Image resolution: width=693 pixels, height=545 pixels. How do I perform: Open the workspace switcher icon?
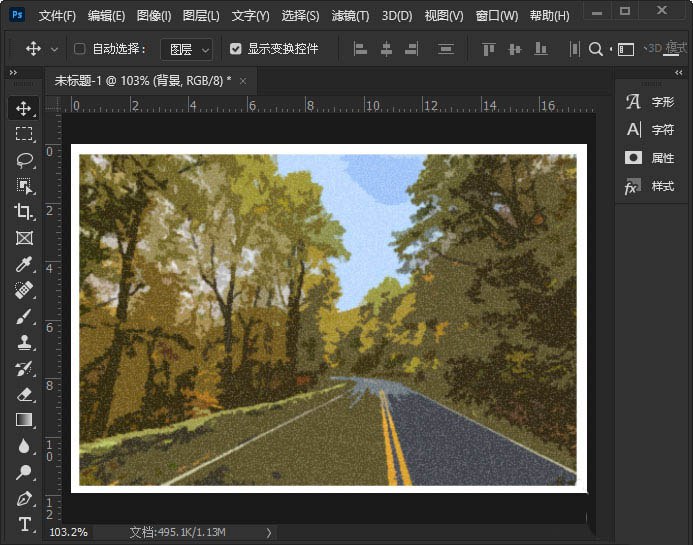[x=625, y=49]
